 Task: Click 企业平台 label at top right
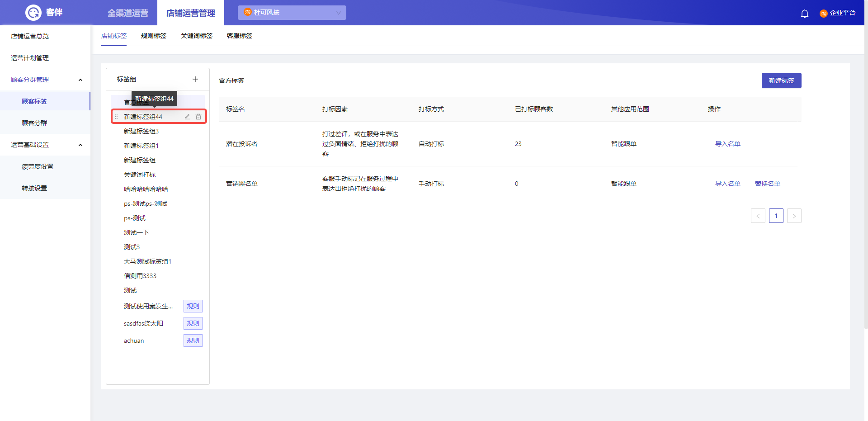pyautogui.click(x=843, y=13)
